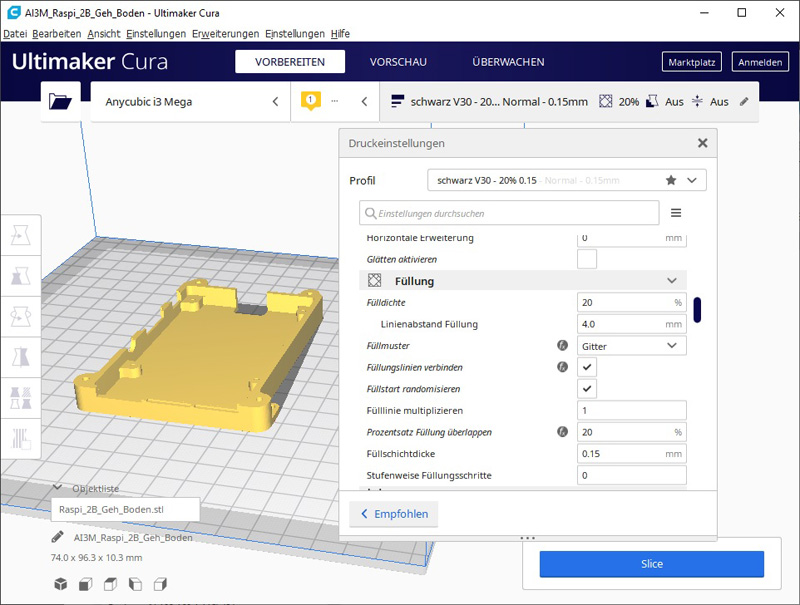Image resolution: width=800 pixels, height=605 pixels.
Task: Open the Profil dropdown
Action: (567, 180)
